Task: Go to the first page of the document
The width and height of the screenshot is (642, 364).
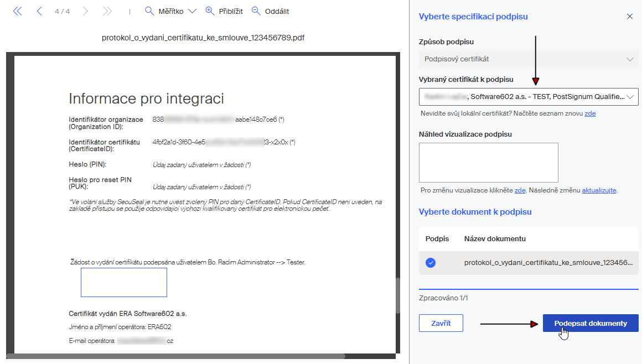Action: pyautogui.click(x=17, y=11)
